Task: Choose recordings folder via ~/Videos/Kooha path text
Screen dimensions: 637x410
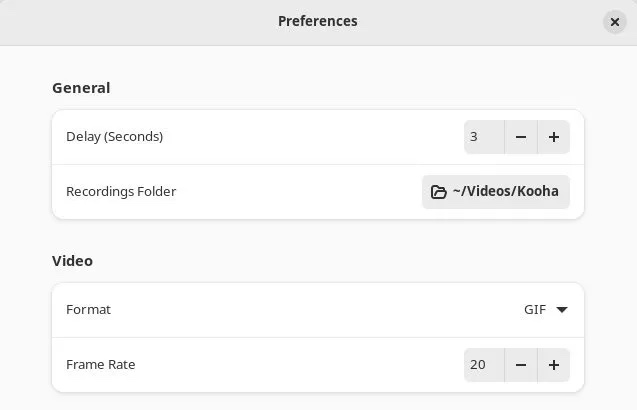Action: click(506, 191)
